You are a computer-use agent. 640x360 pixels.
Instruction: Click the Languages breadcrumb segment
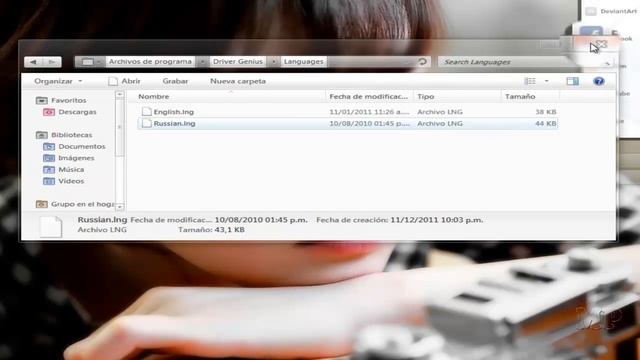click(304, 62)
